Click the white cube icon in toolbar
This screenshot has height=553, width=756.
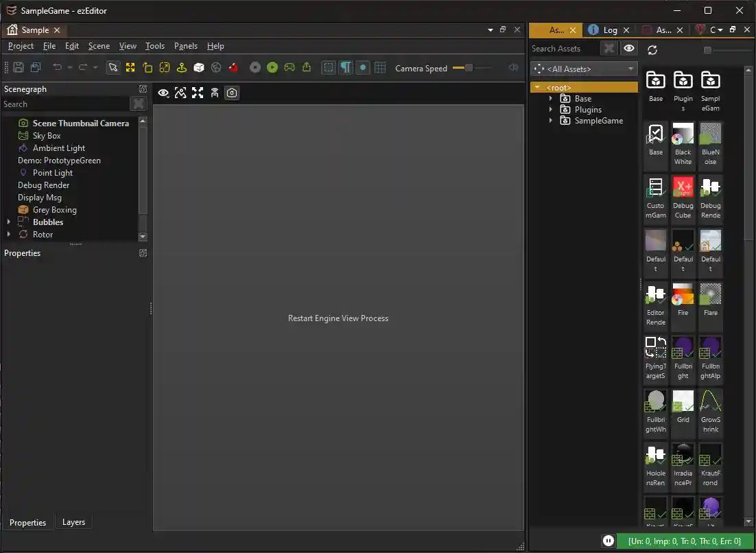point(199,67)
